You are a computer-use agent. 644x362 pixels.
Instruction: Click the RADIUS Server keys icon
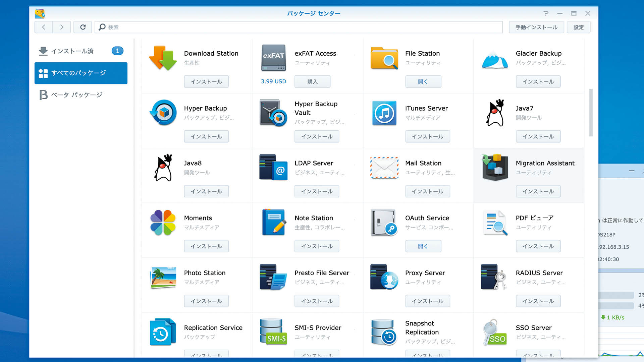[x=494, y=277]
